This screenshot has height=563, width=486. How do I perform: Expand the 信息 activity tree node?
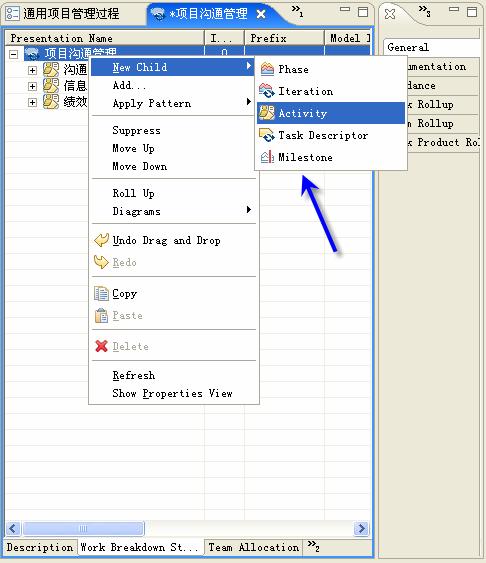coord(32,87)
